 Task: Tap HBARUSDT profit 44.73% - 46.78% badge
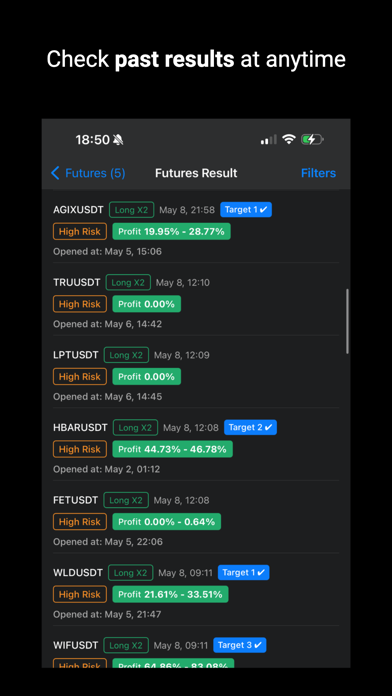(172, 449)
